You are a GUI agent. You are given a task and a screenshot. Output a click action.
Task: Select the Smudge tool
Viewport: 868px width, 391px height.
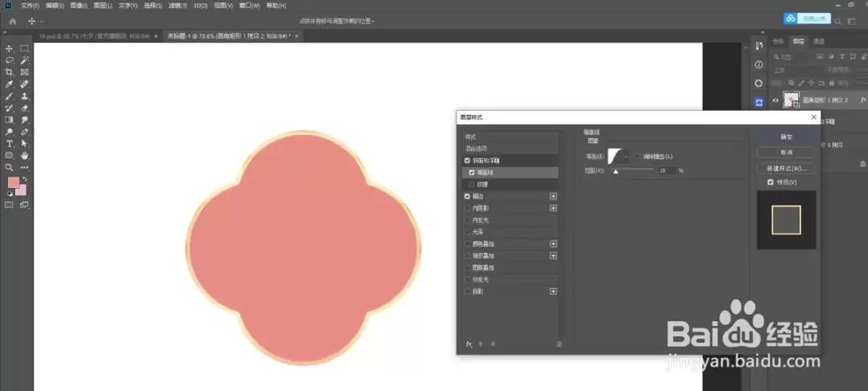(x=25, y=120)
